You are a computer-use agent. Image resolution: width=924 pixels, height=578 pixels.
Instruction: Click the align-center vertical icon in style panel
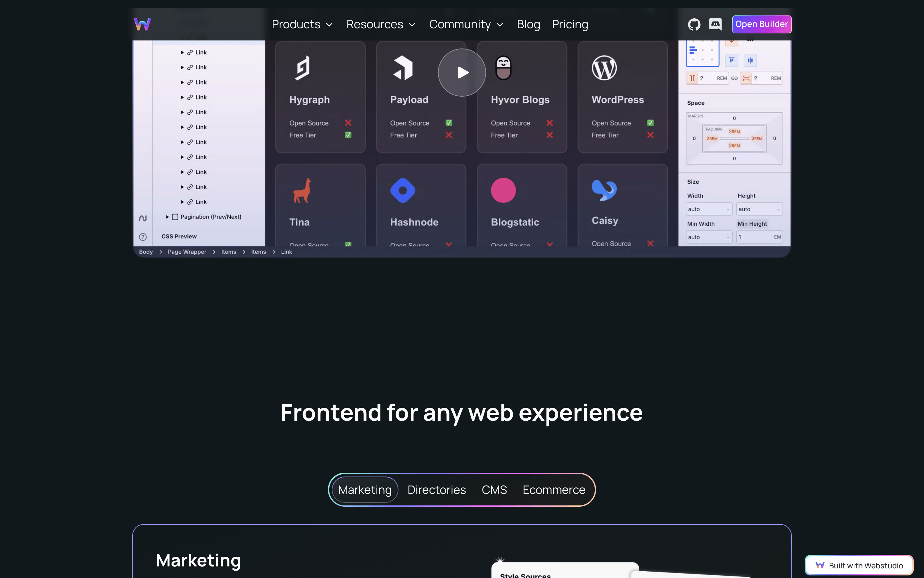(x=750, y=60)
